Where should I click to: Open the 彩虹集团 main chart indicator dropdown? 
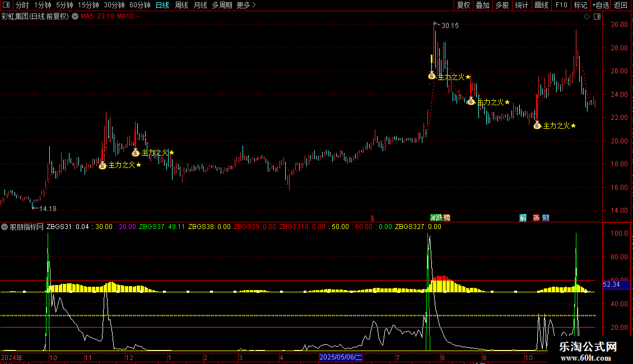75,17
